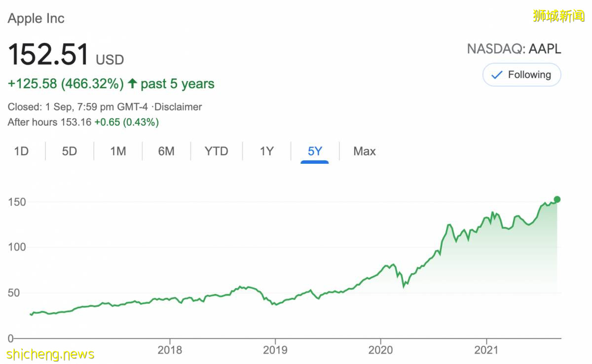Screen dimensions: 592x364
Task: Switch to the 1D chart view
Action: [x=21, y=151]
